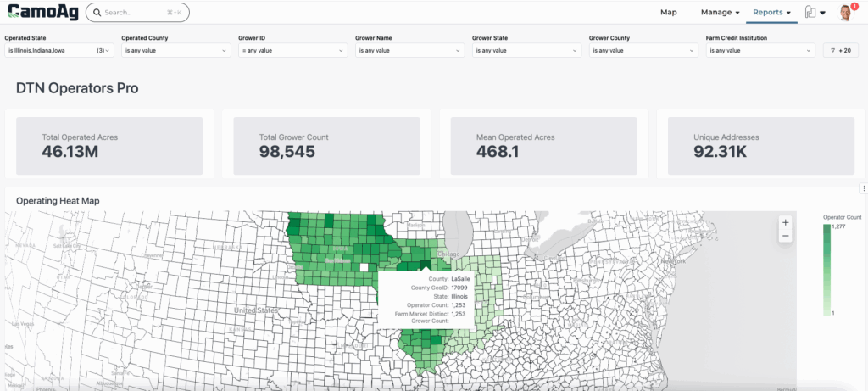Click the Total Grower Count value 98,545
The width and height of the screenshot is (868, 391).
tap(287, 151)
